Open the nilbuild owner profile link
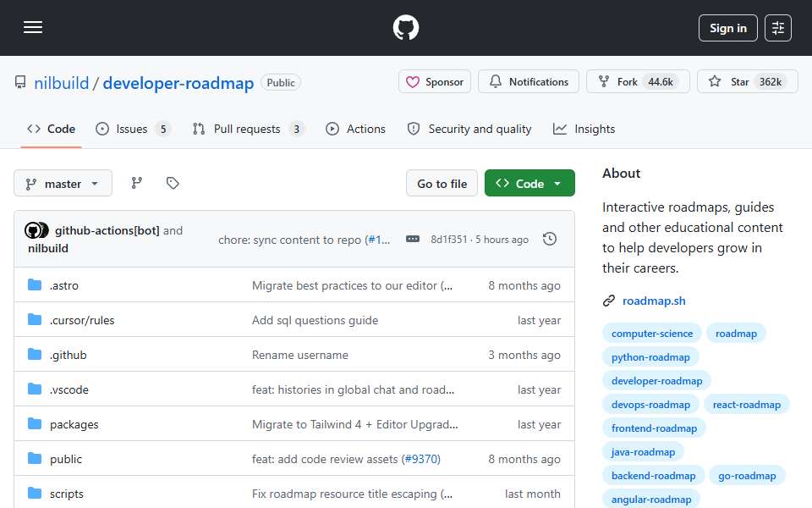Screen dimensions: 812x508 pyautogui.click(x=61, y=83)
